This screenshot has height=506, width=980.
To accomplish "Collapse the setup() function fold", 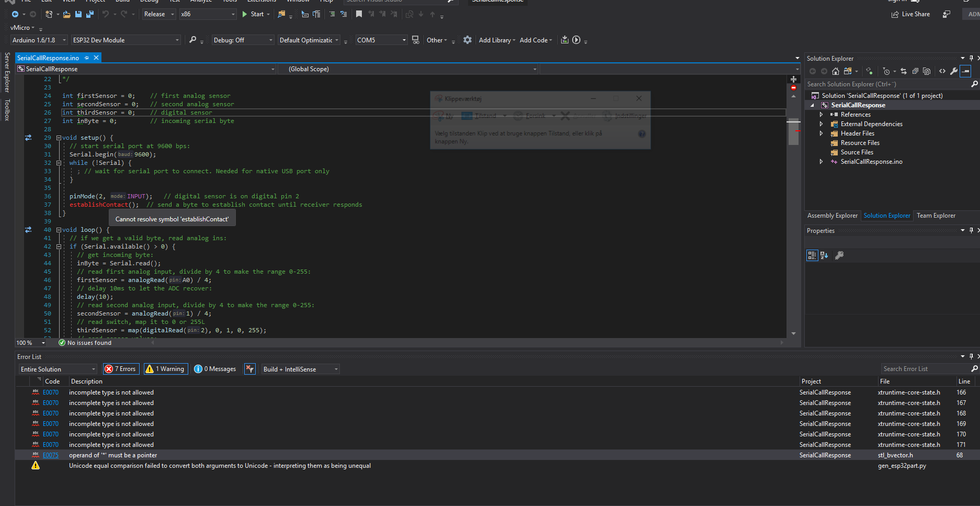I will tap(59, 138).
